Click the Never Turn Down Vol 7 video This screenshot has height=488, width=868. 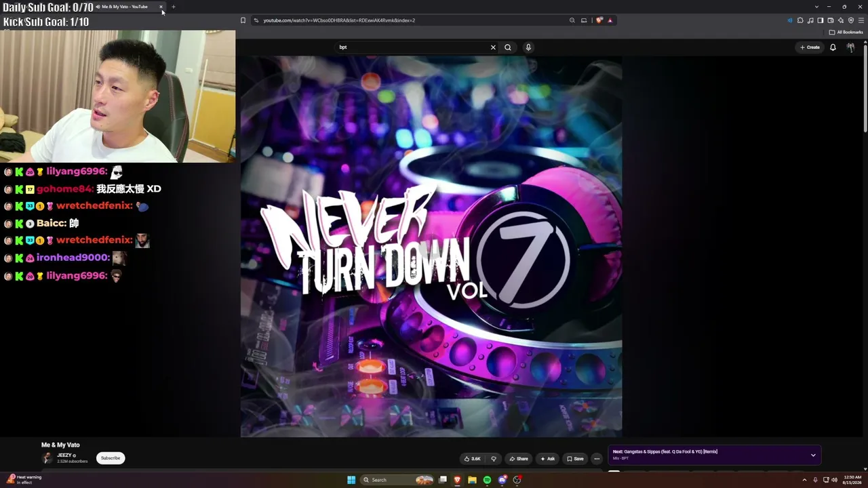coord(431,247)
